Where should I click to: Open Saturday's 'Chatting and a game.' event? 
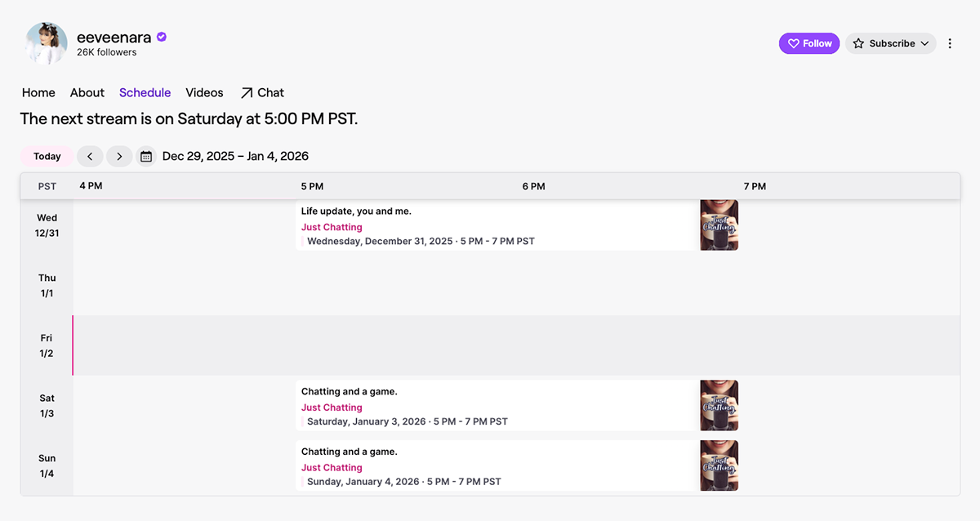pos(349,392)
